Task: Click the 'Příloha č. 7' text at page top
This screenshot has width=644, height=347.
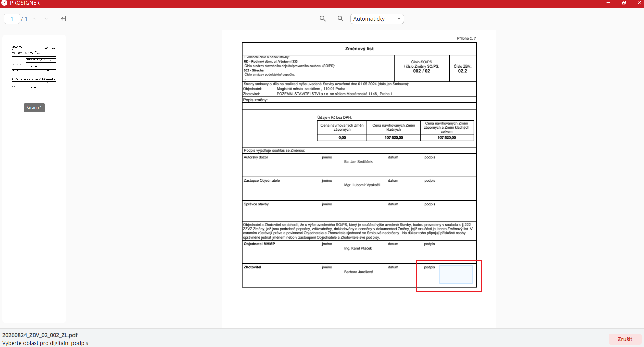Action: pyautogui.click(x=466, y=38)
